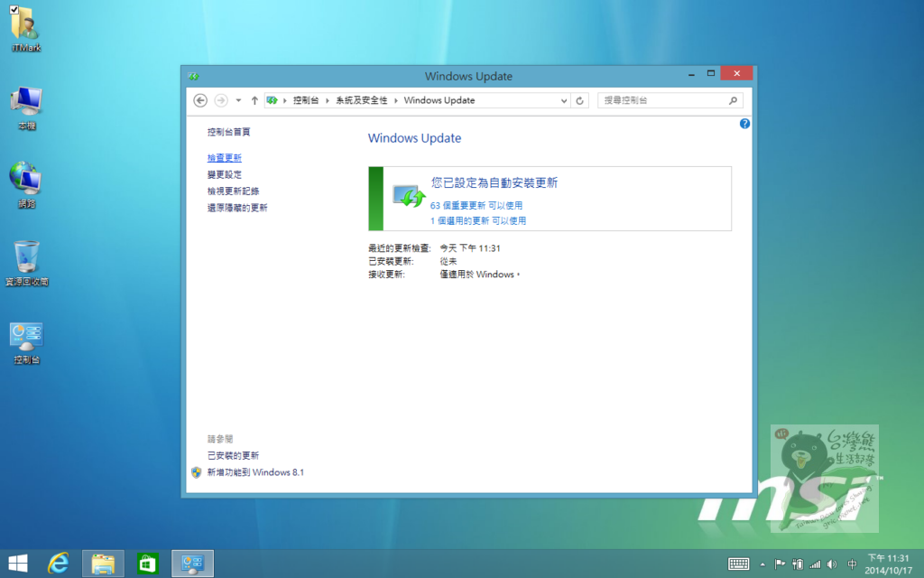Screen dimensions: 924x578
Task: Expand the arrow after 控制台 breadcrumb
Action: (328, 100)
